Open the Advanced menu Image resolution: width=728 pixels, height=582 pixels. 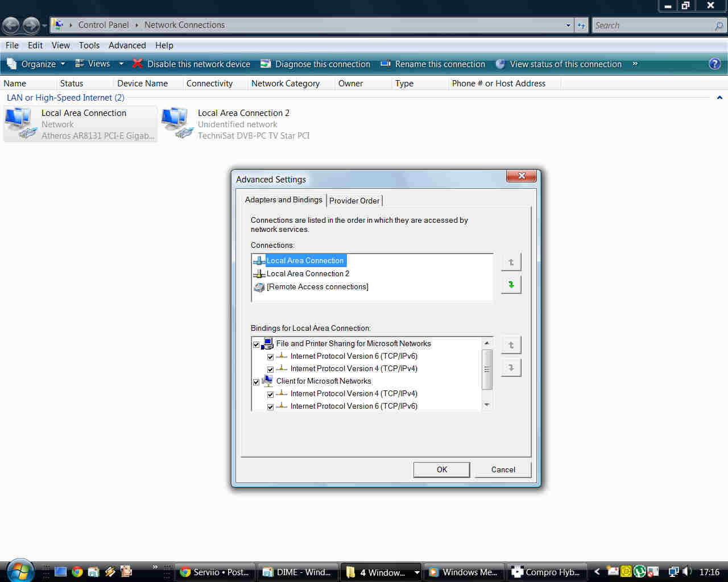[x=127, y=45]
